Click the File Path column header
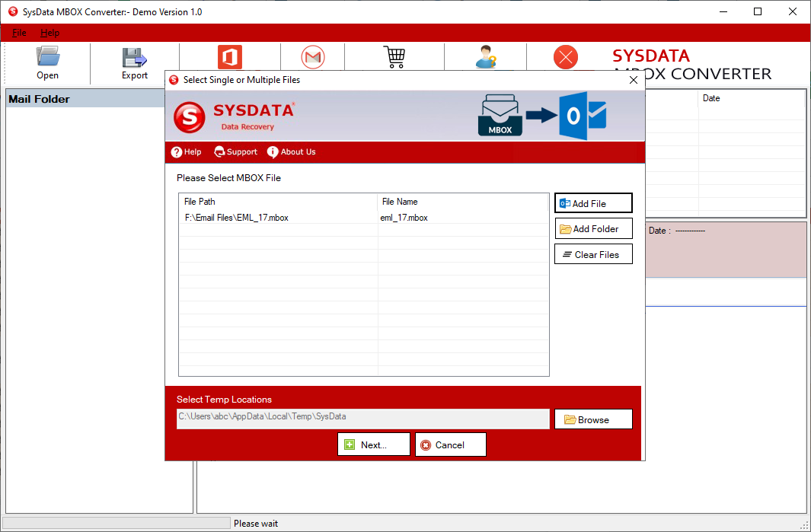Image resolution: width=811 pixels, height=532 pixels. [x=278, y=202]
